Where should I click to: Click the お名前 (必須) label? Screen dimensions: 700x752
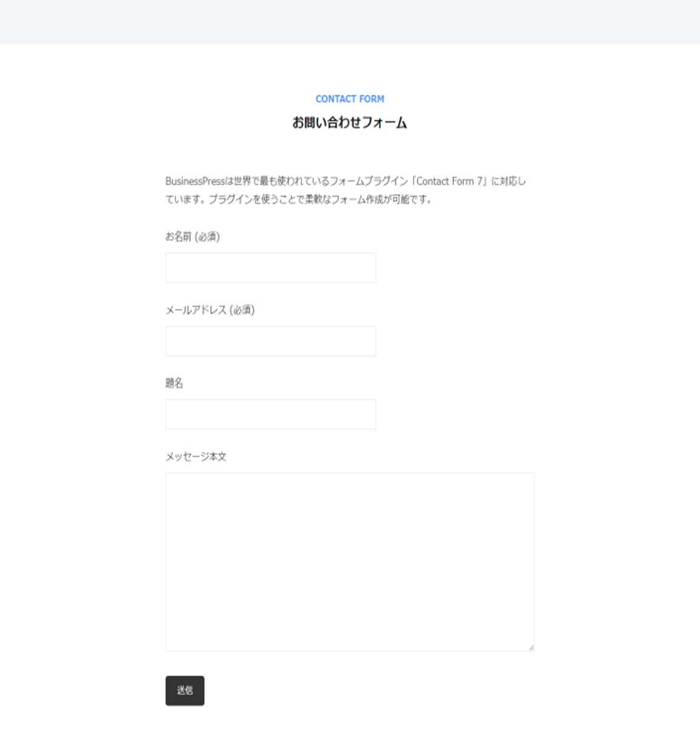(192, 237)
